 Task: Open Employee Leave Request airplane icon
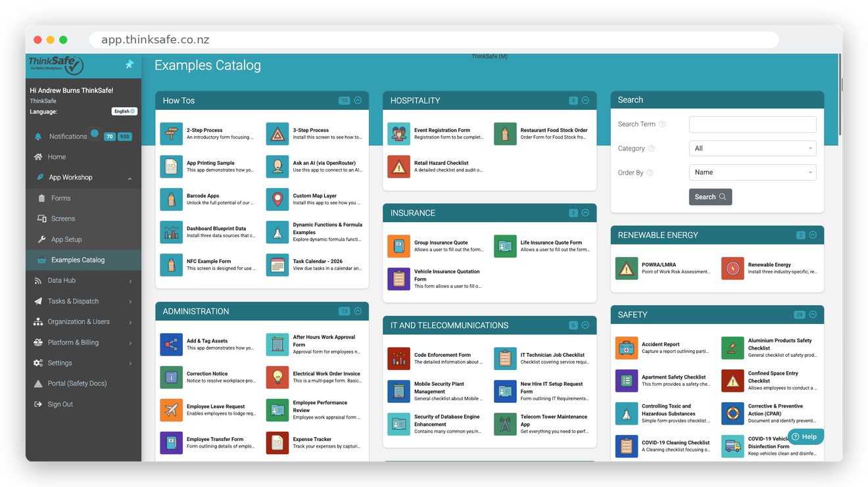coord(171,411)
